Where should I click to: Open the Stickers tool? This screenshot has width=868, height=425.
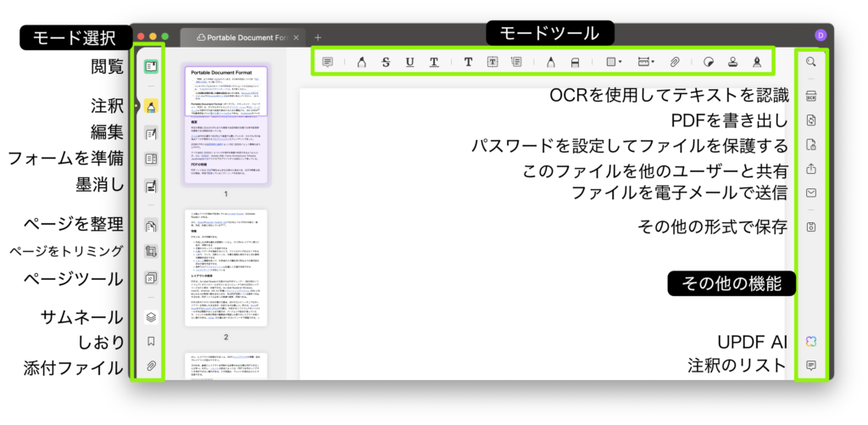[x=708, y=63]
